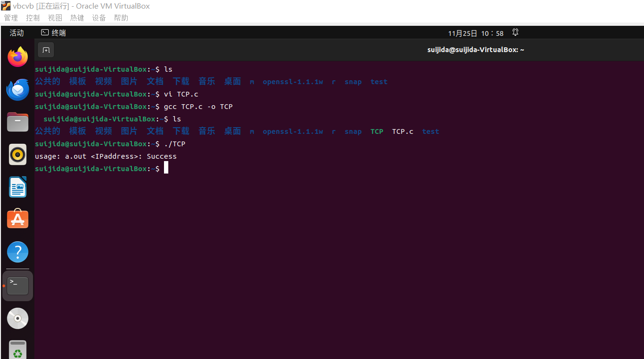Launch Thunderbird mail from the dock

18,89
